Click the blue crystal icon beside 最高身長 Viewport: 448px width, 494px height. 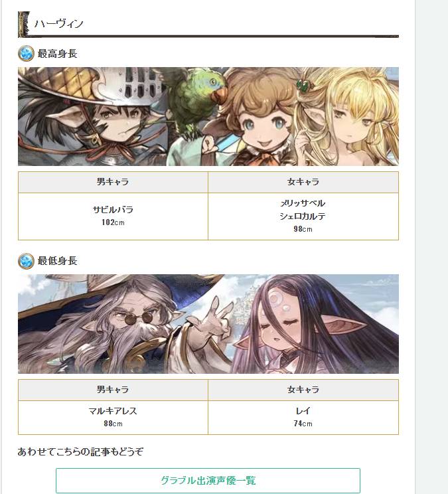pyautogui.click(x=26, y=54)
